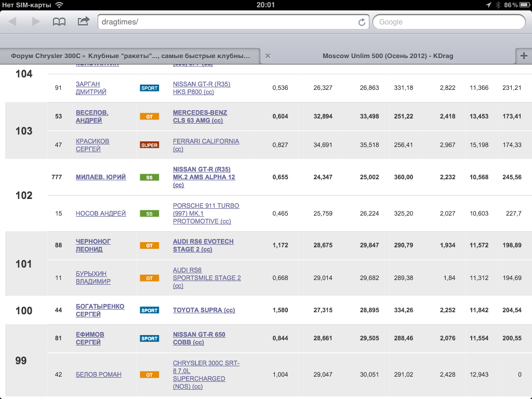This screenshot has width=532, height=399.
Task: Open AUDI RS6 SPORTSMILE STAGE 2 link
Action: [x=207, y=278]
